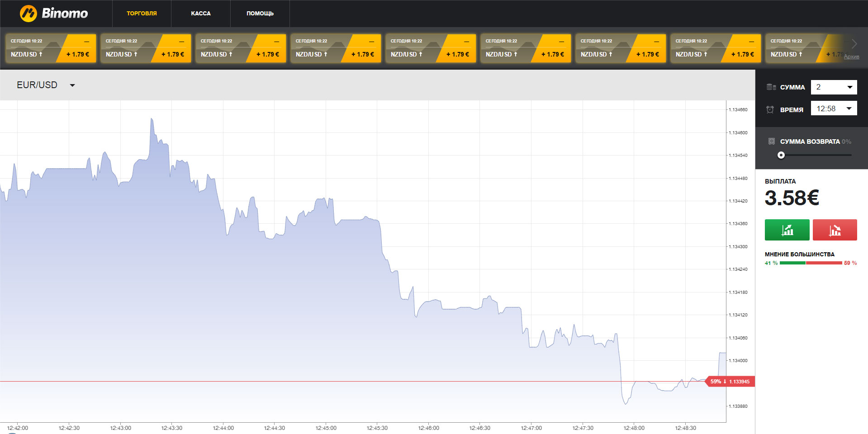Click the coins icon beside Сумма
The image size is (868, 434).
click(771, 87)
